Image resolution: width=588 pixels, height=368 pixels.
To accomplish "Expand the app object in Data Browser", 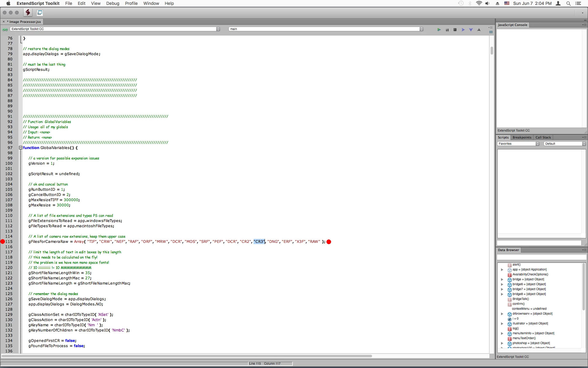I will [x=502, y=270].
